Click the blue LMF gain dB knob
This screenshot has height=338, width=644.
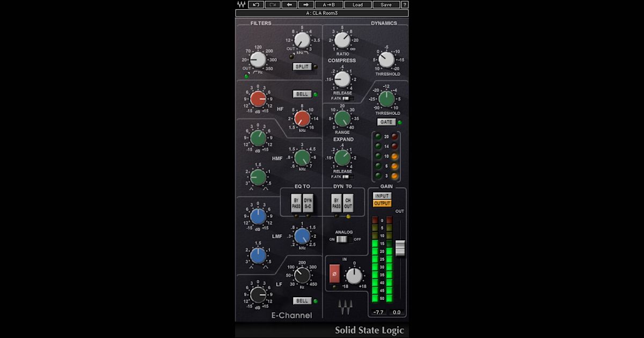tap(258, 216)
